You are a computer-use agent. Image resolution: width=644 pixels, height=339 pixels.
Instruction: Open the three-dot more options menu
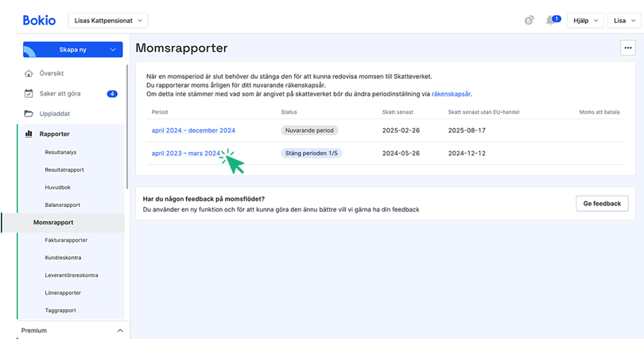tap(627, 49)
